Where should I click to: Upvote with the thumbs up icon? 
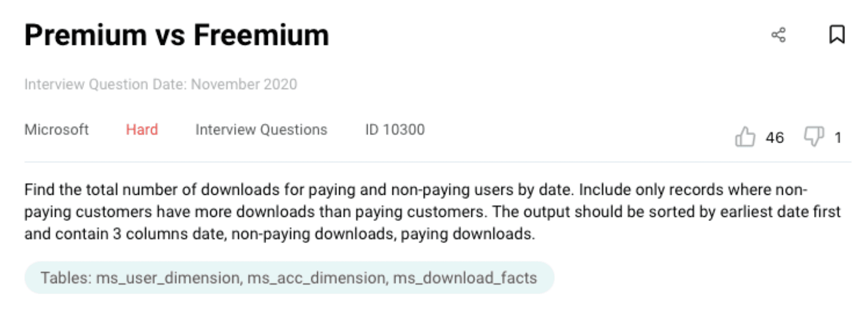[745, 137]
